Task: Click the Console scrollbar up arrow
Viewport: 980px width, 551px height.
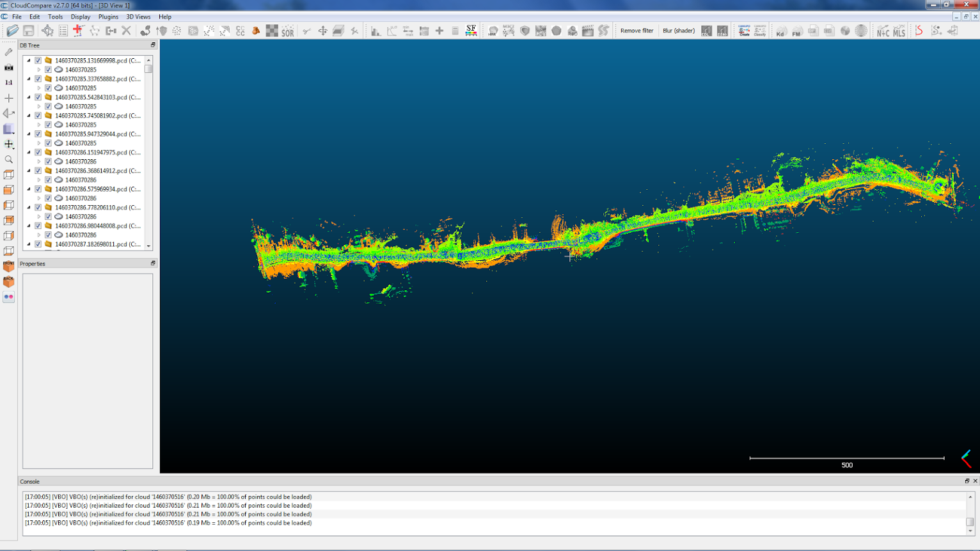Action: (x=970, y=497)
